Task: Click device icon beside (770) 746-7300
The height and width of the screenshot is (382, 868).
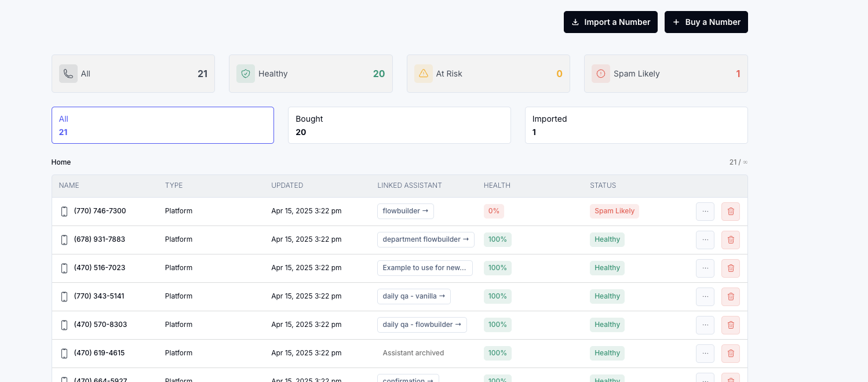Action: click(64, 212)
